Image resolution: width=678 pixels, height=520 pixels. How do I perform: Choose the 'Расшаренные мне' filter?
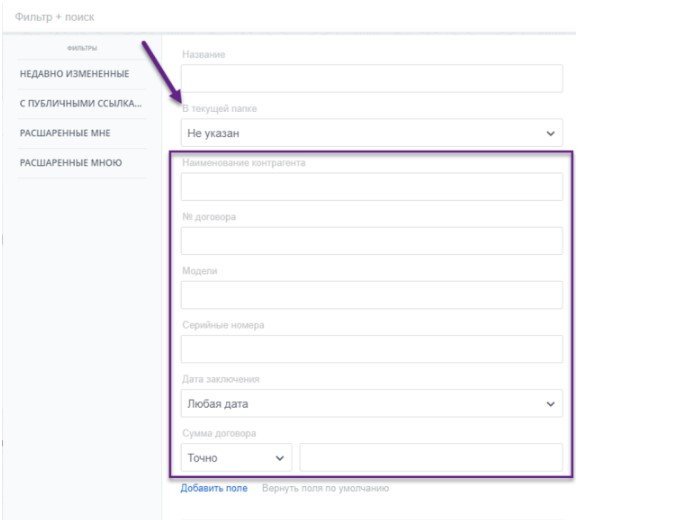65,133
